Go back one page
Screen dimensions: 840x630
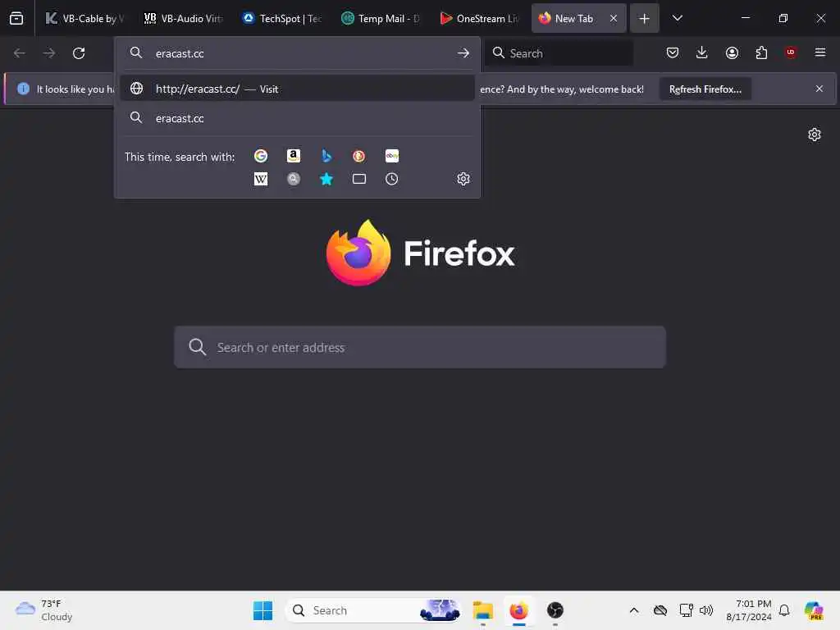click(20, 53)
